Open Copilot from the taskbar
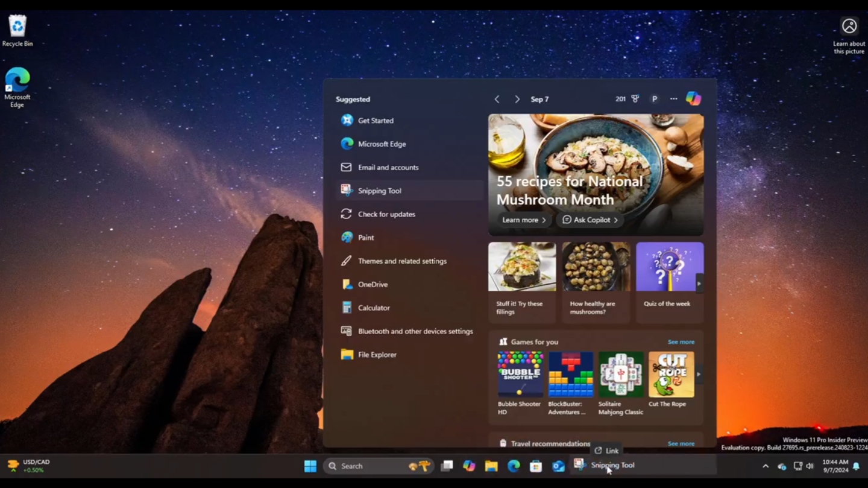This screenshot has width=868, height=488. (x=469, y=466)
